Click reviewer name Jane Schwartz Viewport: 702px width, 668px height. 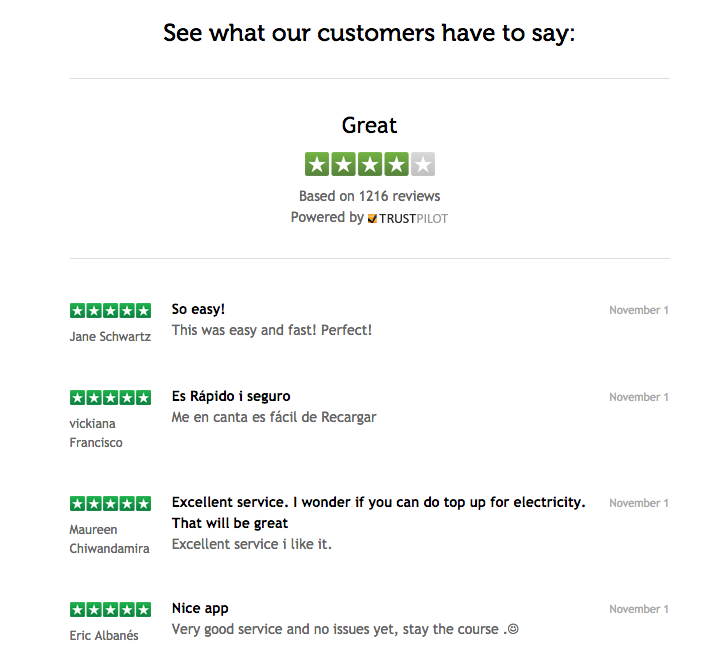point(110,336)
